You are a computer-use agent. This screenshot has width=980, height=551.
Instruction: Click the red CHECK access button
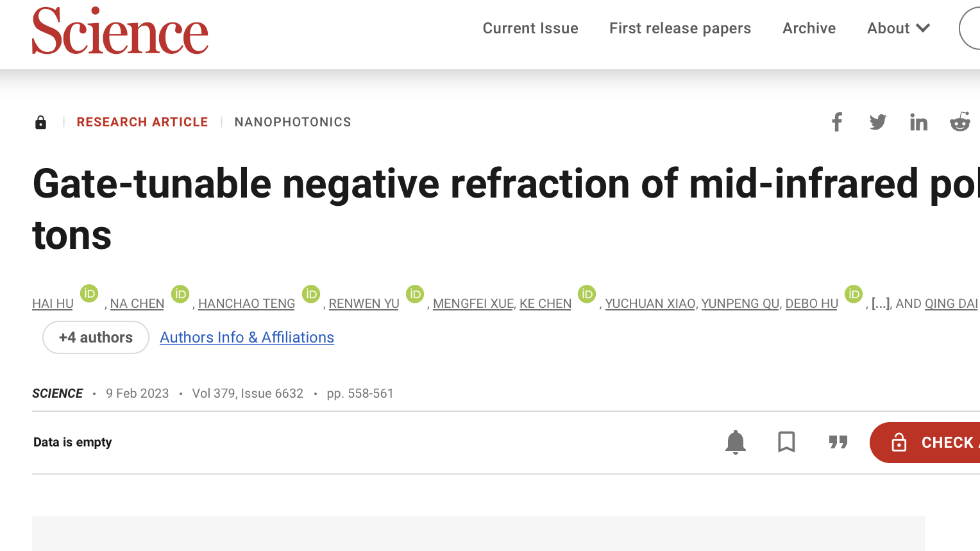pyautogui.click(x=930, y=443)
